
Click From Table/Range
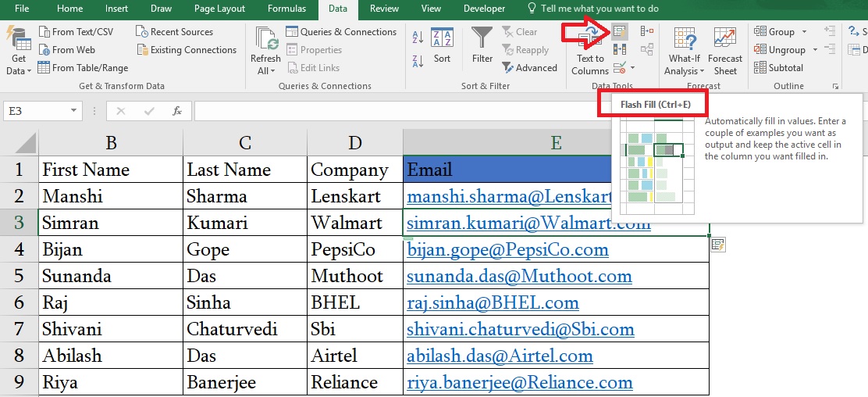(x=83, y=68)
